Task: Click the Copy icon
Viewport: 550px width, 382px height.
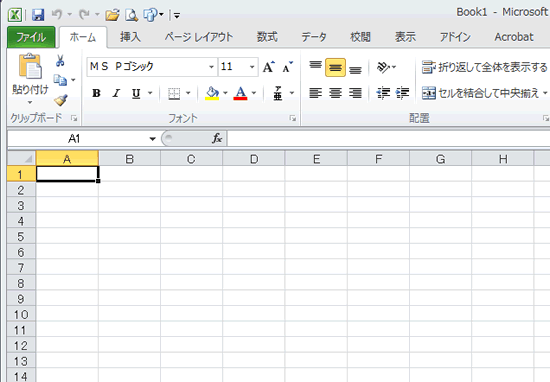Action: pyautogui.click(x=60, y=80)
